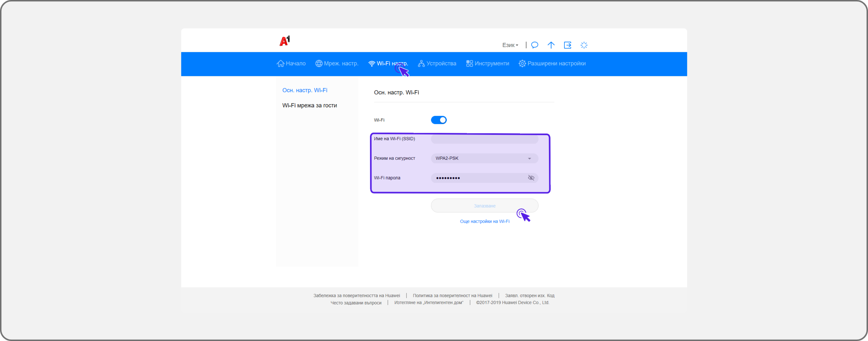Expand the WPA2-PSK security mode dropdown
Screen dimensions: 868x341
[484, 158]
